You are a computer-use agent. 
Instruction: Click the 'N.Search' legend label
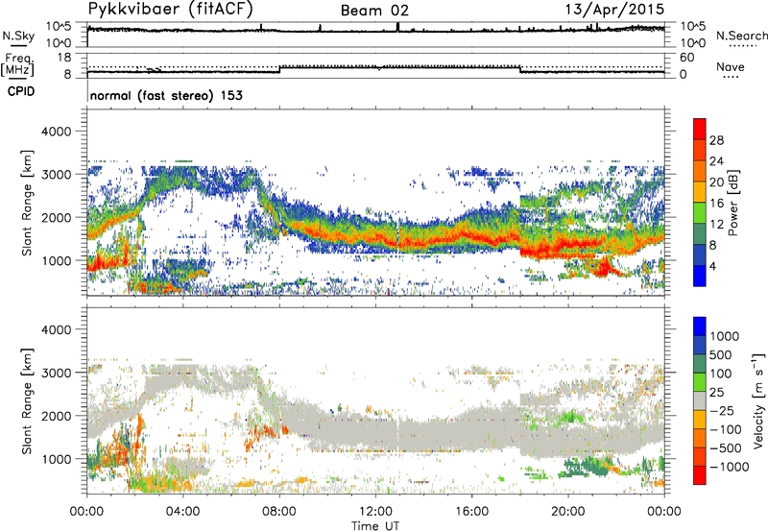741,36
